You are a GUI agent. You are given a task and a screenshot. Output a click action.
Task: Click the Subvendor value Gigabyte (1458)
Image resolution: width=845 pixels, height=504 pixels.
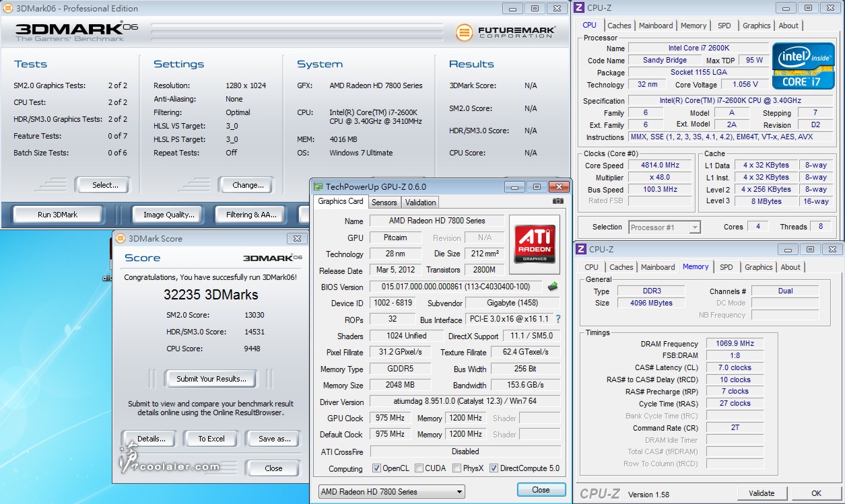[x=512, y=303]
